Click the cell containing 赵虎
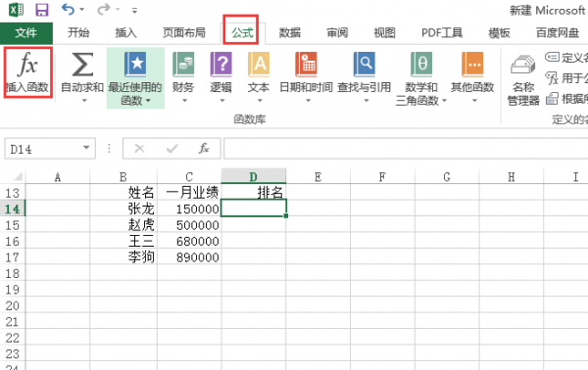This screenshot has height=370, width=588. (123, 225)
